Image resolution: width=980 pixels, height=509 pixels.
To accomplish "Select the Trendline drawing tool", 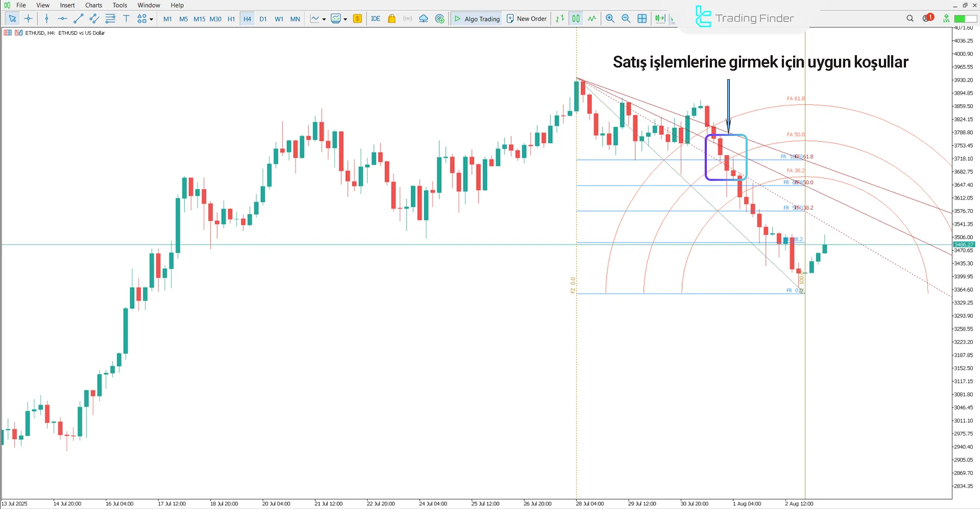I will (78, 18).
